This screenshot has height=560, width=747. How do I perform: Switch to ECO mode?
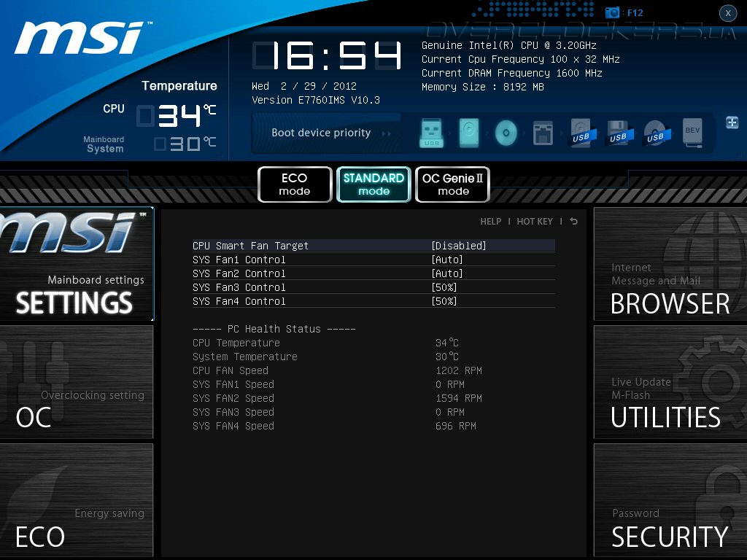(x=295, y=184)
